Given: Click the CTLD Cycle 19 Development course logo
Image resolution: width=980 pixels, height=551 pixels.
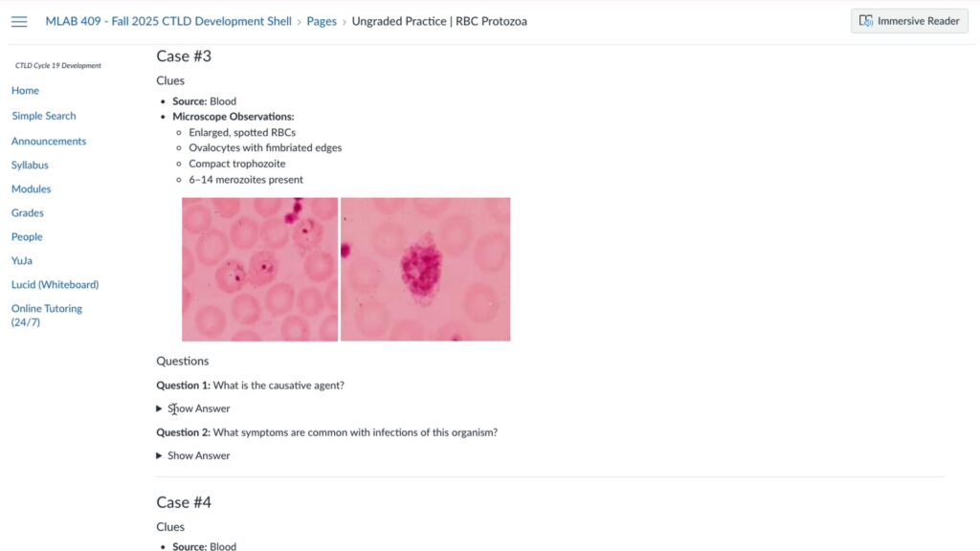Looking at the screenshot, I should pyautogui.click(x=57, y=64).
